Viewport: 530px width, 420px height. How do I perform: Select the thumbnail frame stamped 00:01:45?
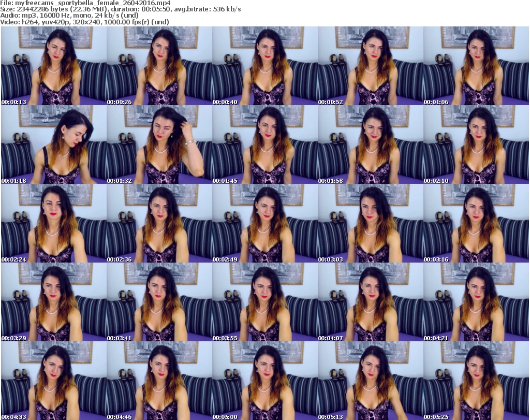click(x=265, y=144)
